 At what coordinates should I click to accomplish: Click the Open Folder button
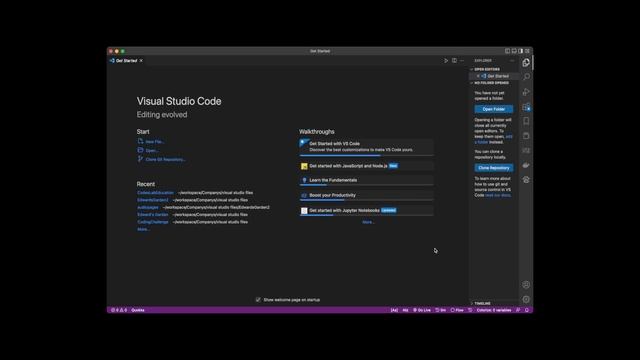click(494, 109)
